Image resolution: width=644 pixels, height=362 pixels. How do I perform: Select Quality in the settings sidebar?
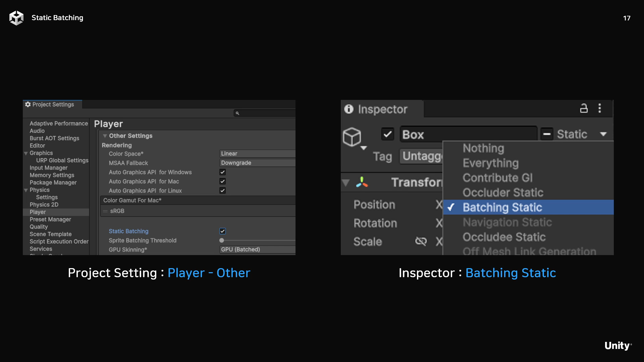point(39,227)
